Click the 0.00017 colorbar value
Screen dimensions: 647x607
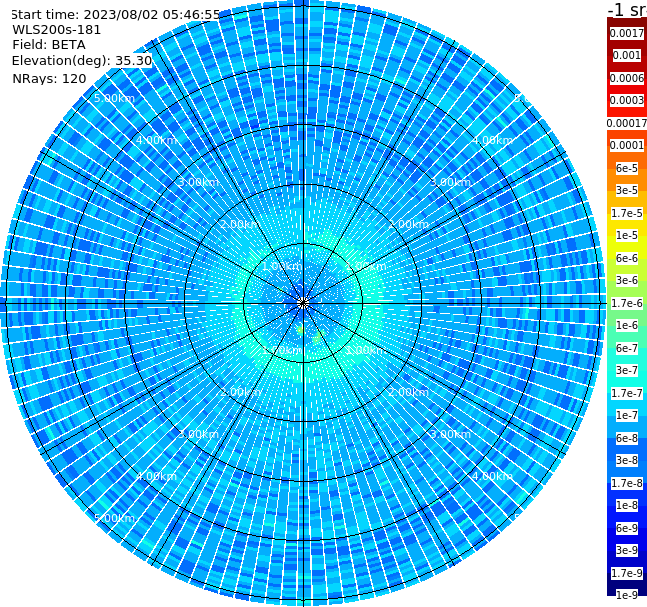click(x=627, y=123)
